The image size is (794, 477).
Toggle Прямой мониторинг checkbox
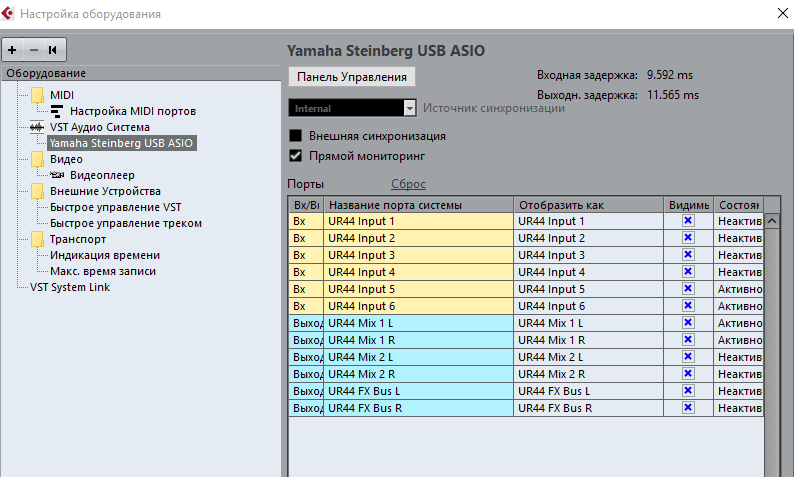pyautogui.click(x=295, y=156)
